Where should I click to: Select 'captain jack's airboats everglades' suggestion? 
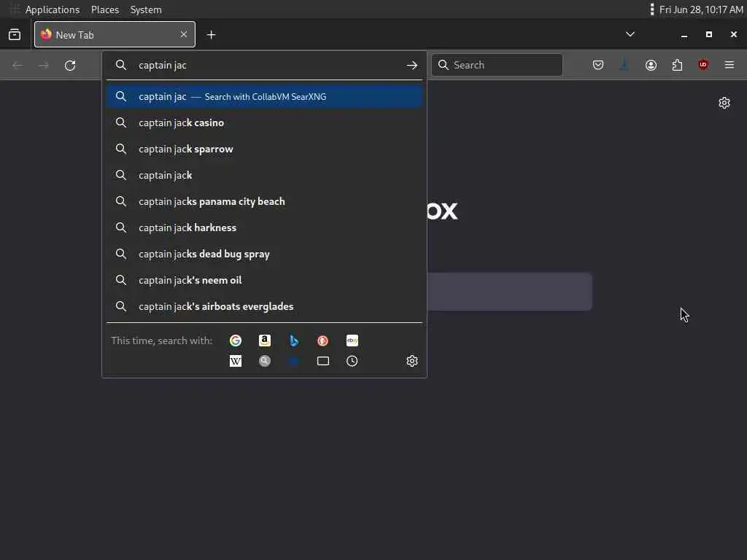(264, 306)
